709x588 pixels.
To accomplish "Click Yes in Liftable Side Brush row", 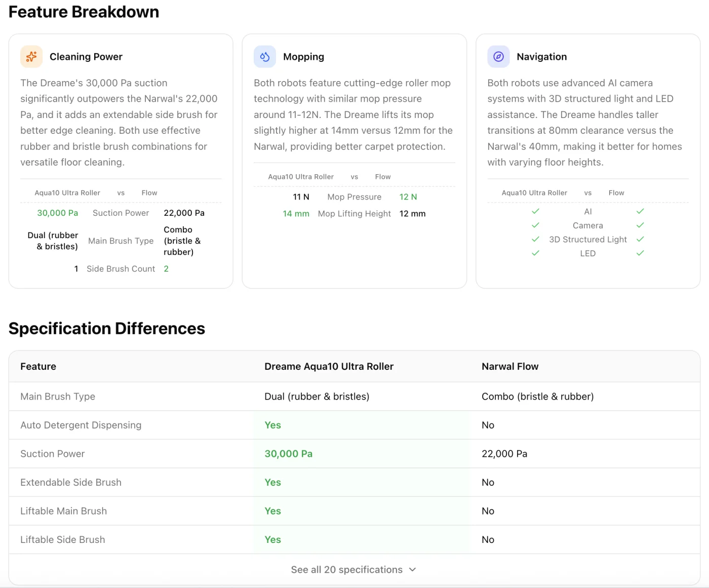I will tap(273, 540).
